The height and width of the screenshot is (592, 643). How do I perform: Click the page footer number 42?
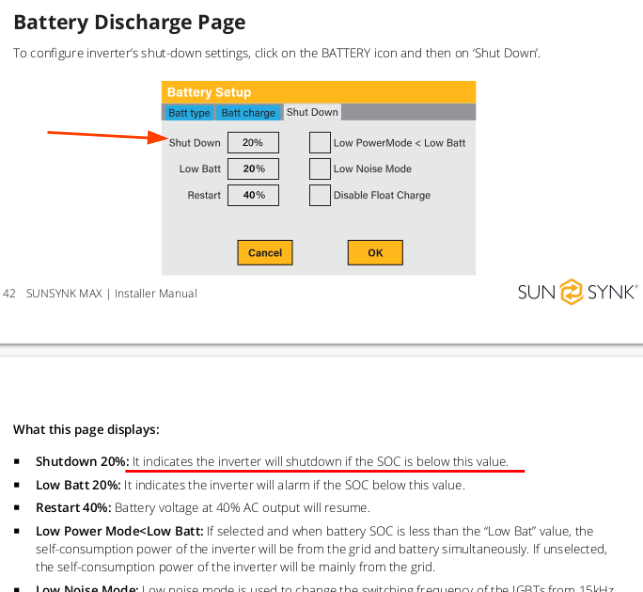pos(10,294)
